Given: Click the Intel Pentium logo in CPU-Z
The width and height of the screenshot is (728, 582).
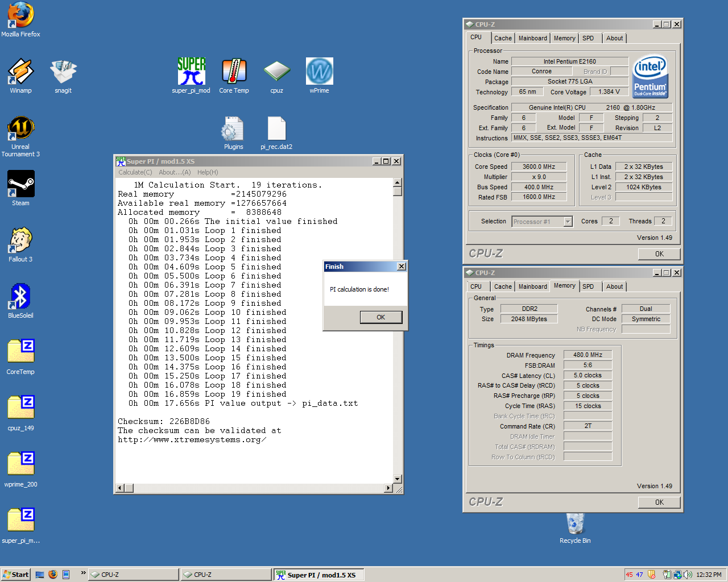Looking at the screenshot, I should coord(651,77).
